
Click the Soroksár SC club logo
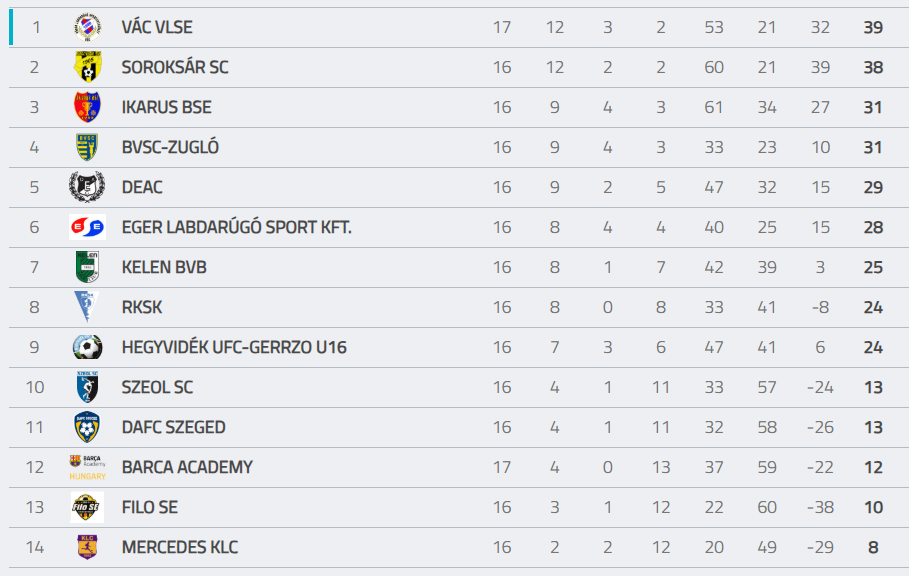point(87,67)
